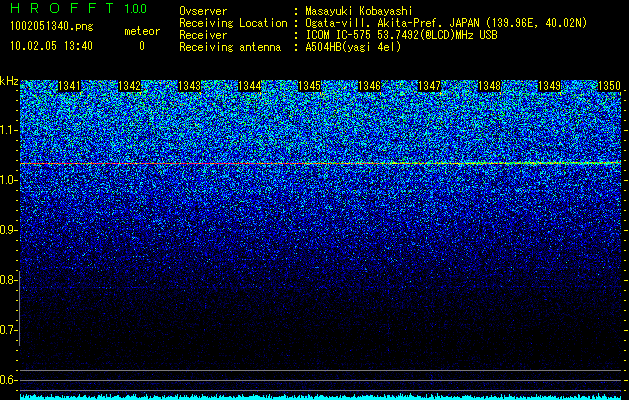Click the 1347 time marker
Viewport: 629px width, 400px height.
pos(430,86)
